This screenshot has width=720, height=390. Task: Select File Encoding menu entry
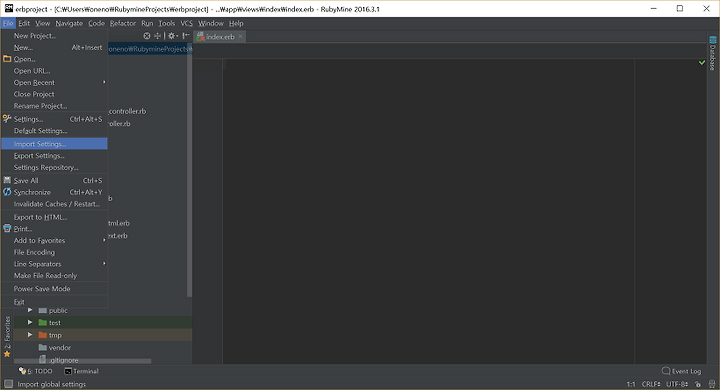(x=54, y=252)
